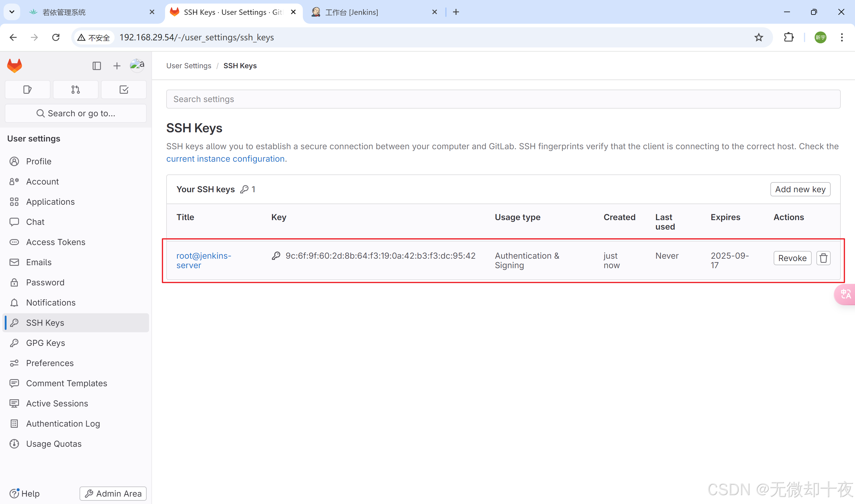Image resolution: width=855 pixels, height=504 pixels.
Task: Open the browser extensions puzzle icon
Action: pyautogui.click(x=788, y=37)
